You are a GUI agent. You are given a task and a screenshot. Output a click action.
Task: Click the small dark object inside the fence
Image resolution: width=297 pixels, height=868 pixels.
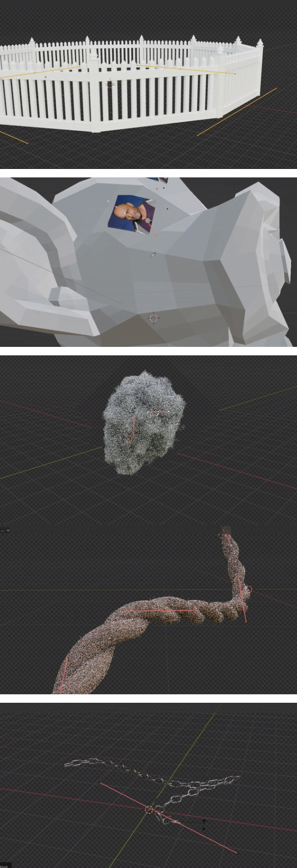coord(110,84)
